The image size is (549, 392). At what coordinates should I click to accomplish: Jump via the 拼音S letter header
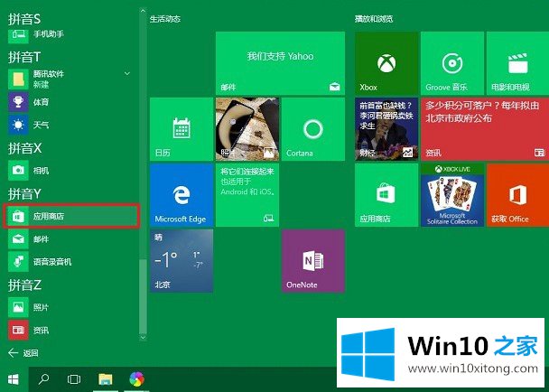pyautogui.click(x=24, y=19)
